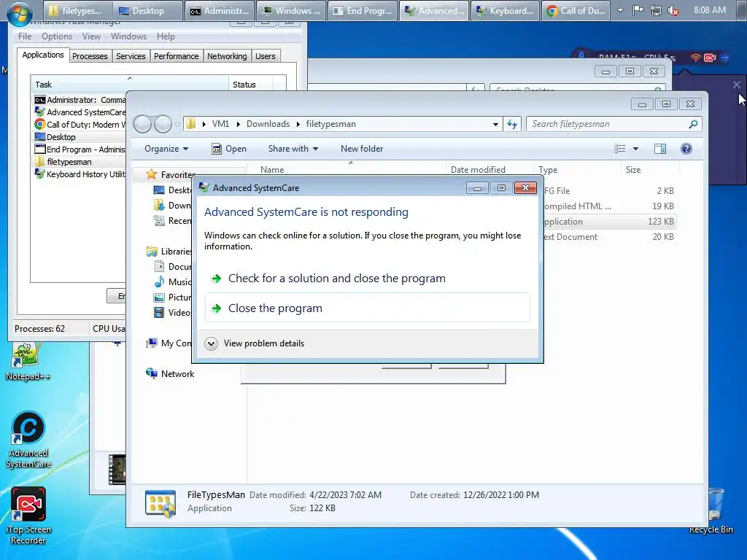The width and height of the screenshot is (747, 560).
Task: Click the Action Center flag icon
Action: (638, 10)
